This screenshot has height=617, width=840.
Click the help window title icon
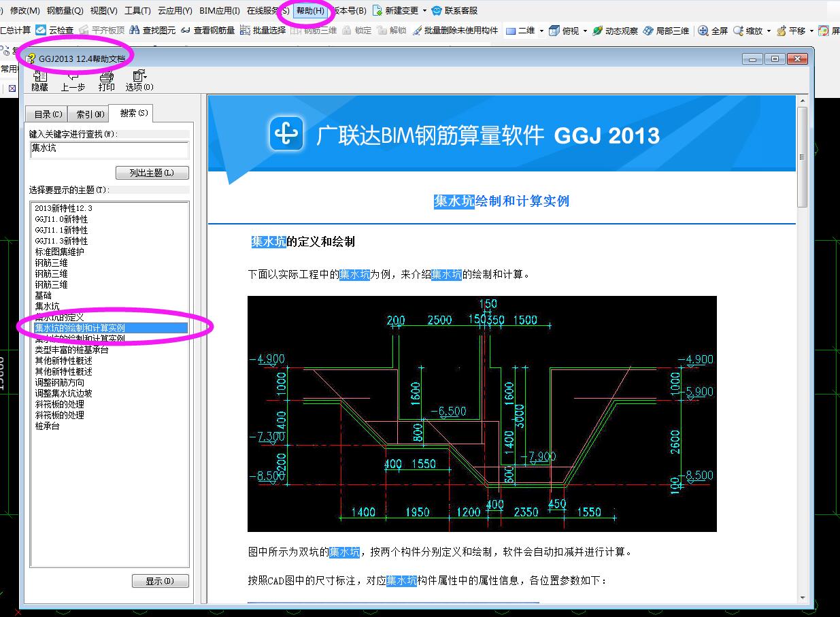tap(31, 59)
